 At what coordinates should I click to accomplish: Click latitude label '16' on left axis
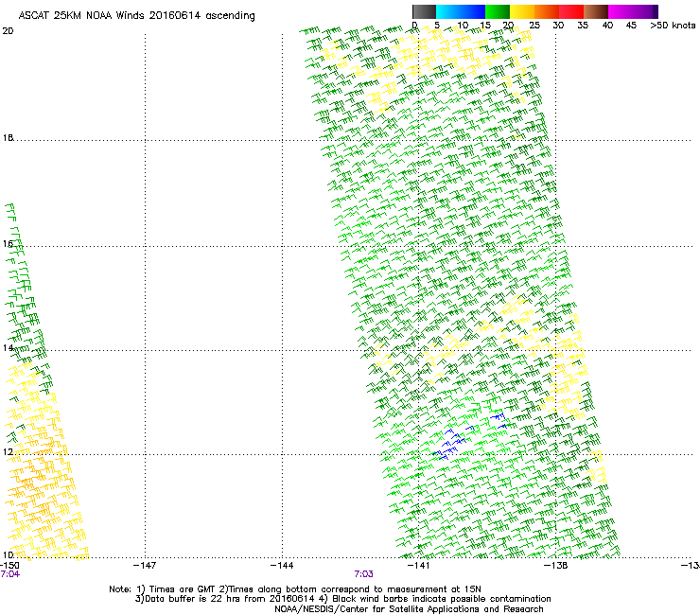(8, 243)
